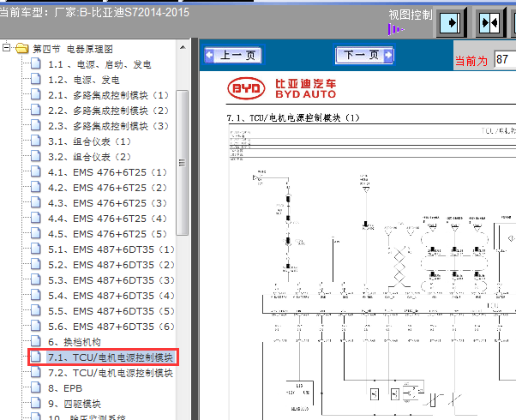Screen dimensions: 516x420
Task: Go to previous page with 上一页
Action: click(x=233, y=55)
